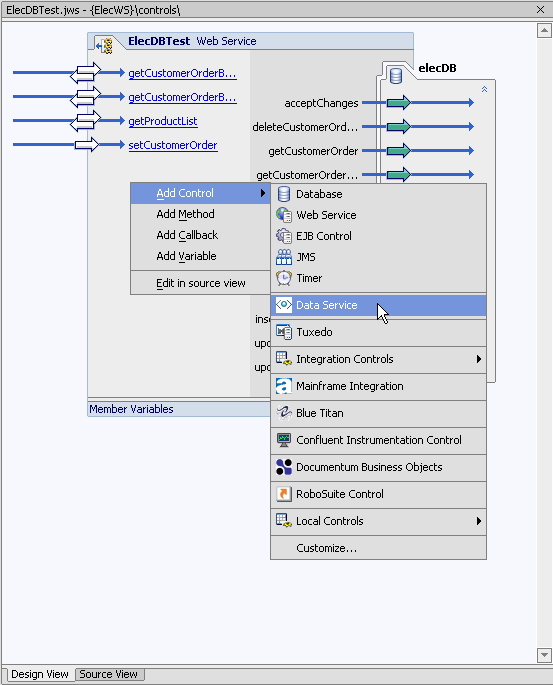
Task: Click the double arrow beside first getCustomerOrderB...
Action: 86,73
